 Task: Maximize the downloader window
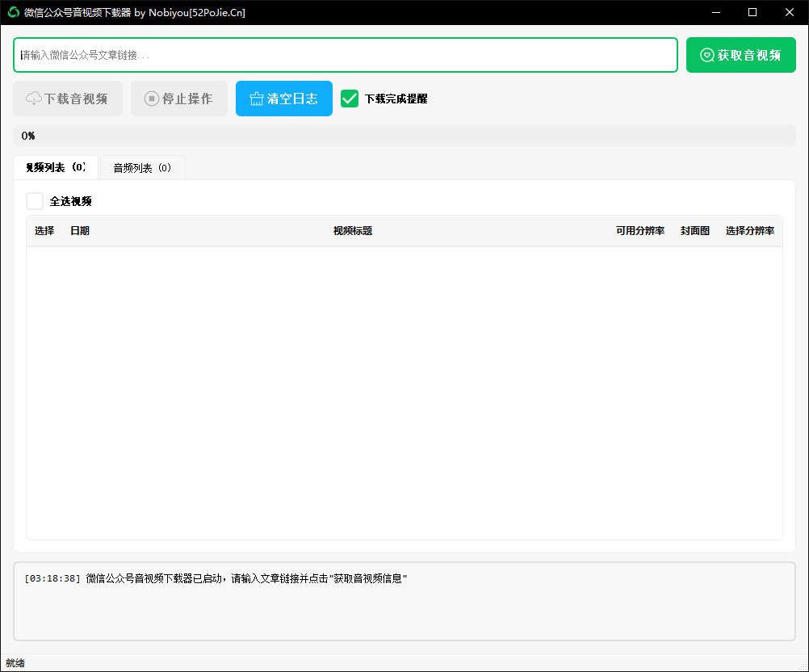click(x=752, y=12)
